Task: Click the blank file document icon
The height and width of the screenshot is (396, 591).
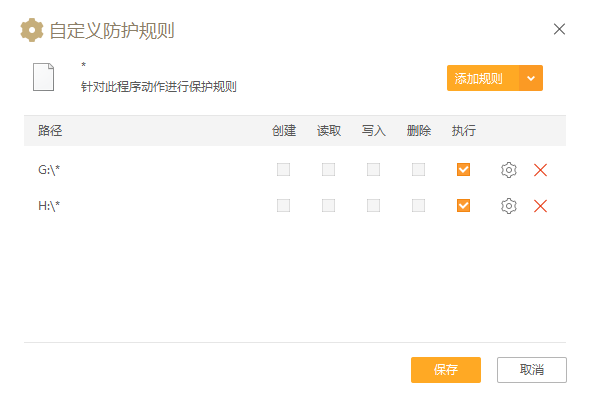Action: [x=43, y=77]
